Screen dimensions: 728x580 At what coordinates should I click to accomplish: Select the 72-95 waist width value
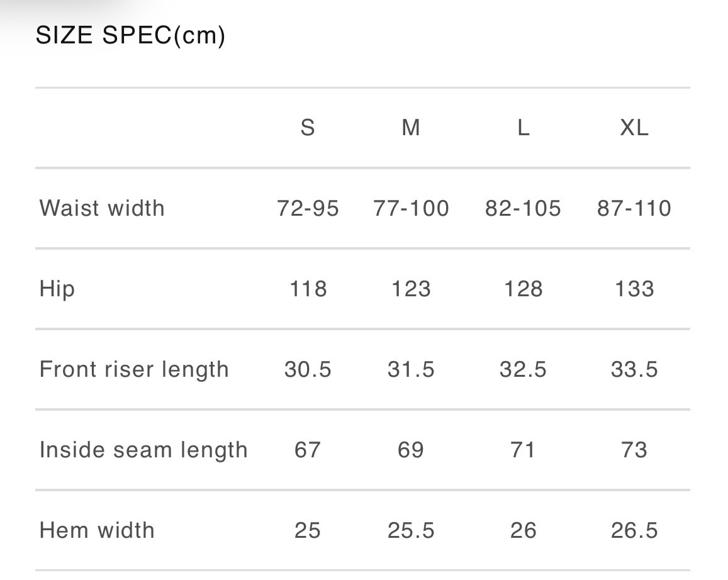308,208
